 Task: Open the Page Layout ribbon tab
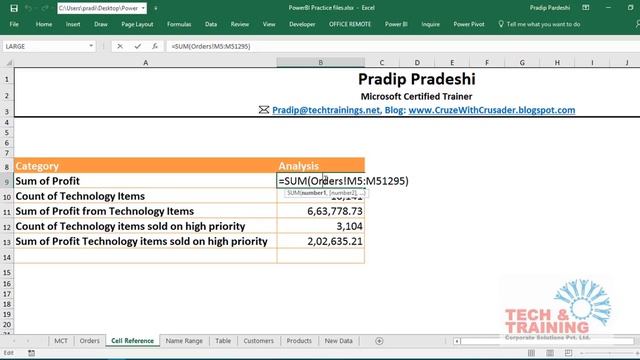(x=137, y=24)
